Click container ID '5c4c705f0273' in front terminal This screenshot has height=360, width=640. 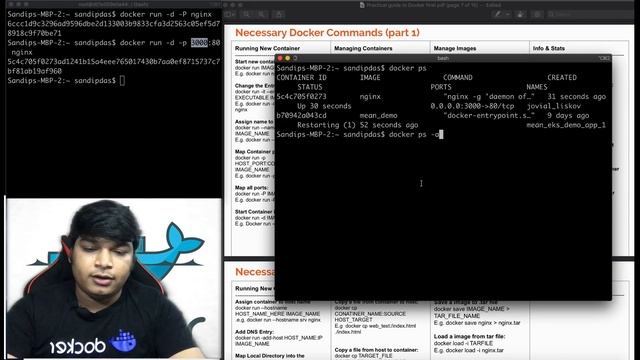click(x=301, y=96)
